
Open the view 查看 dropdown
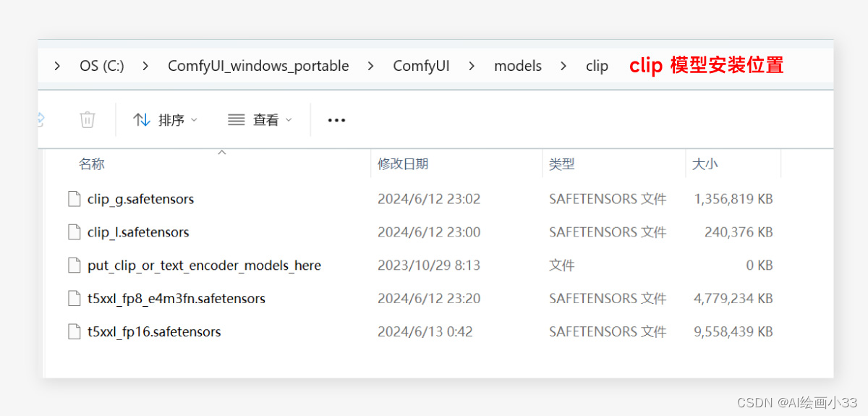(260, 120)
